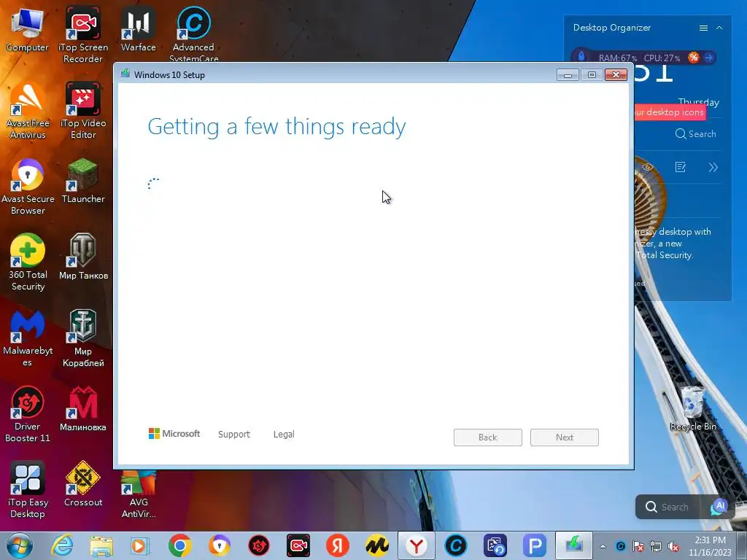Select the Malwarebytes desktop shortcut

coord(28,338)
